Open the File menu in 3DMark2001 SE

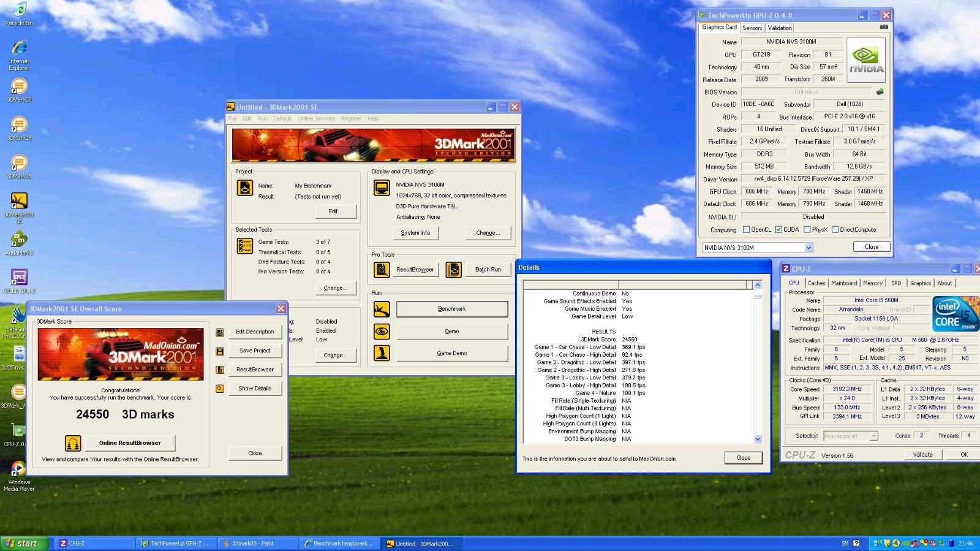pyautogui.click(x=232, y=118)
